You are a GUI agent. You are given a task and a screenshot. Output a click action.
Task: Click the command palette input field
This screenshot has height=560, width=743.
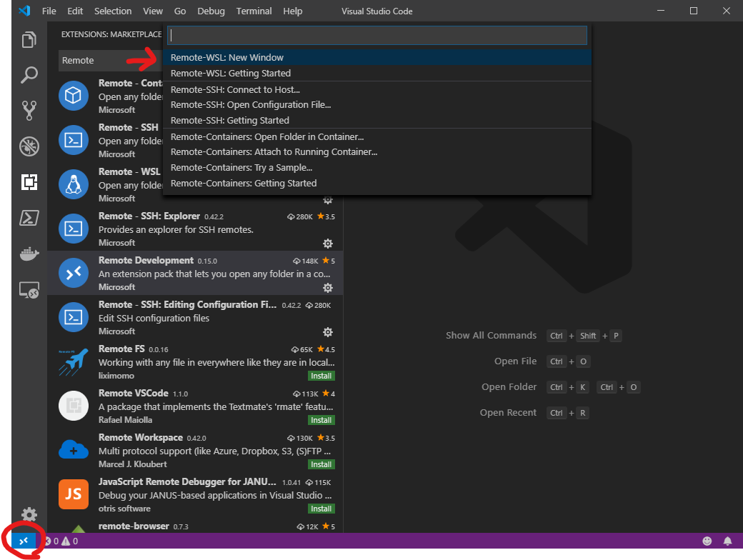coord(377,35)
